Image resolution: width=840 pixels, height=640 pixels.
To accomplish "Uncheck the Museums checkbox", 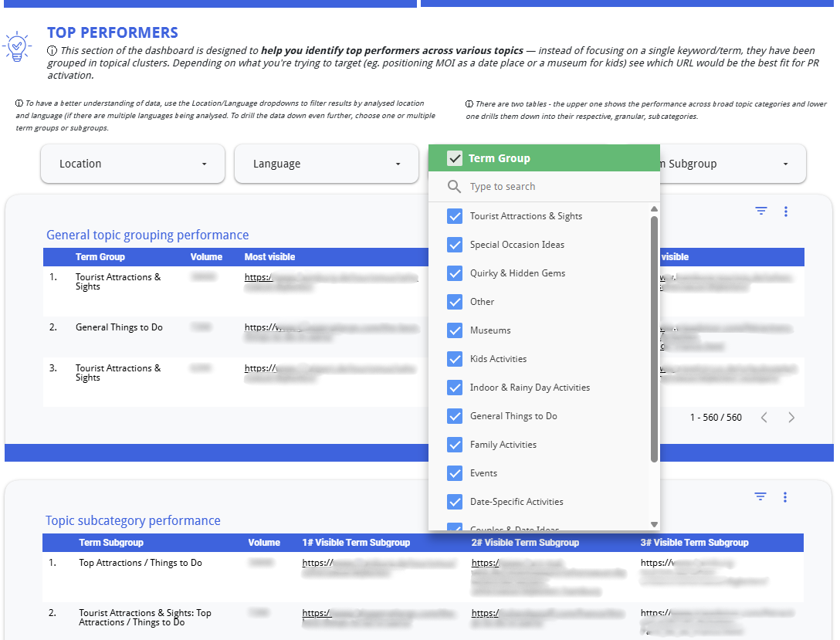I will point(455,330).
